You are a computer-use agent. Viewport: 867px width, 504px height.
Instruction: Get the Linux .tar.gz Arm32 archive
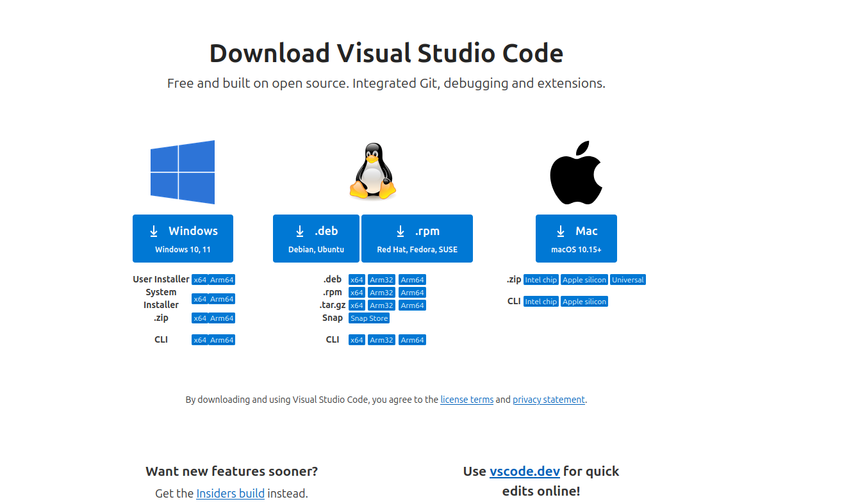click(381, 305)
